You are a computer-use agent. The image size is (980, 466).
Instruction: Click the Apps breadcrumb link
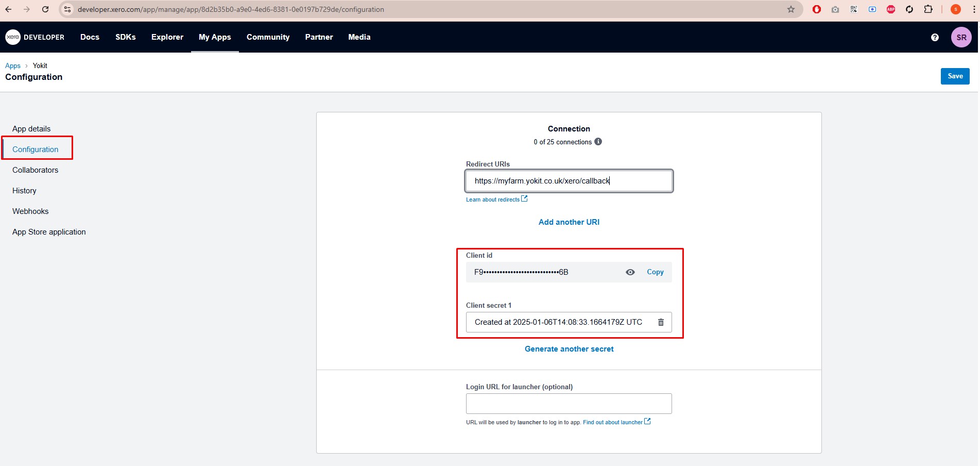(13, 65)
